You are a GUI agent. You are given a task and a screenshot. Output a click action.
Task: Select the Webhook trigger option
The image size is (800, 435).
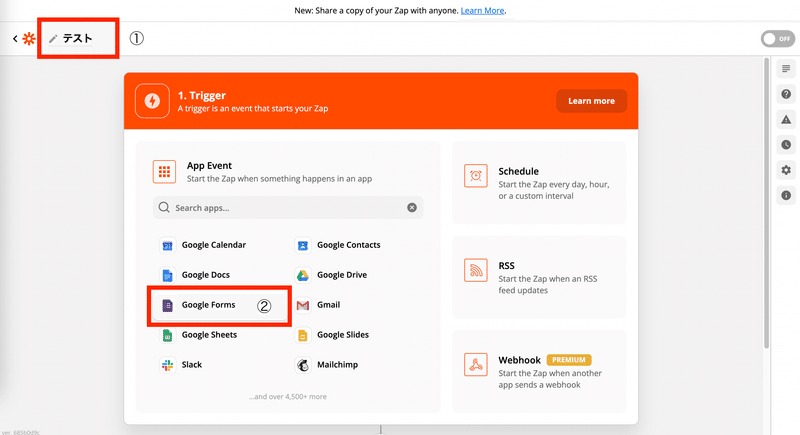tap(539, 372)
